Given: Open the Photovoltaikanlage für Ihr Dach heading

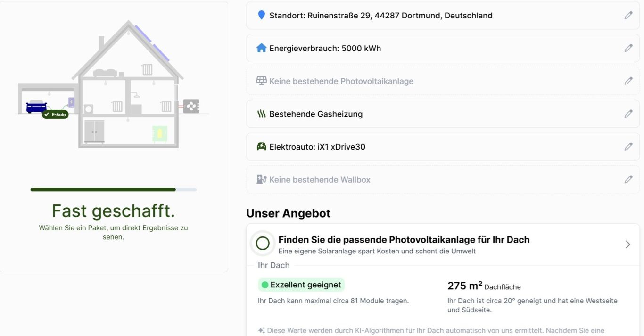Looking at the screenshot, I should [x=404, y=240].
